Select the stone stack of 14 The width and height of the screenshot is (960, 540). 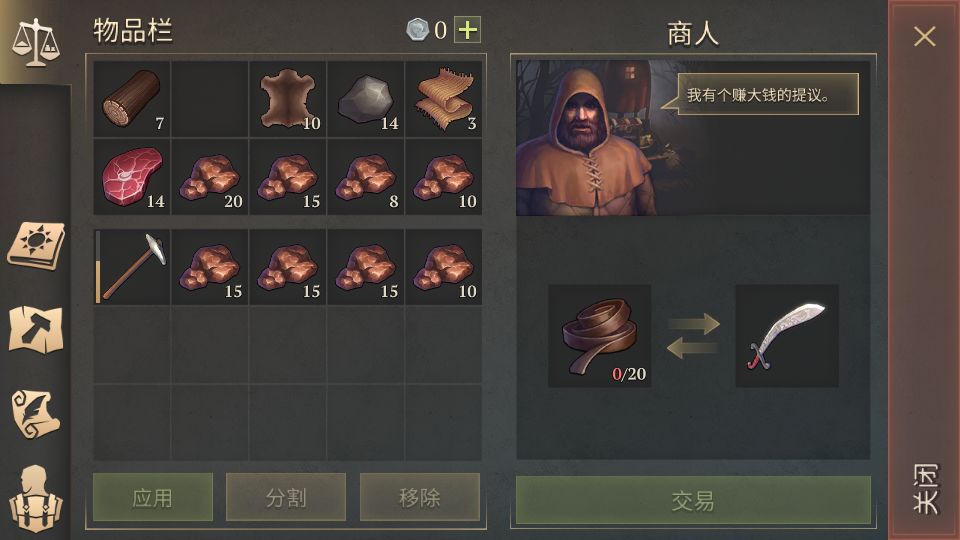coord(366,99)
